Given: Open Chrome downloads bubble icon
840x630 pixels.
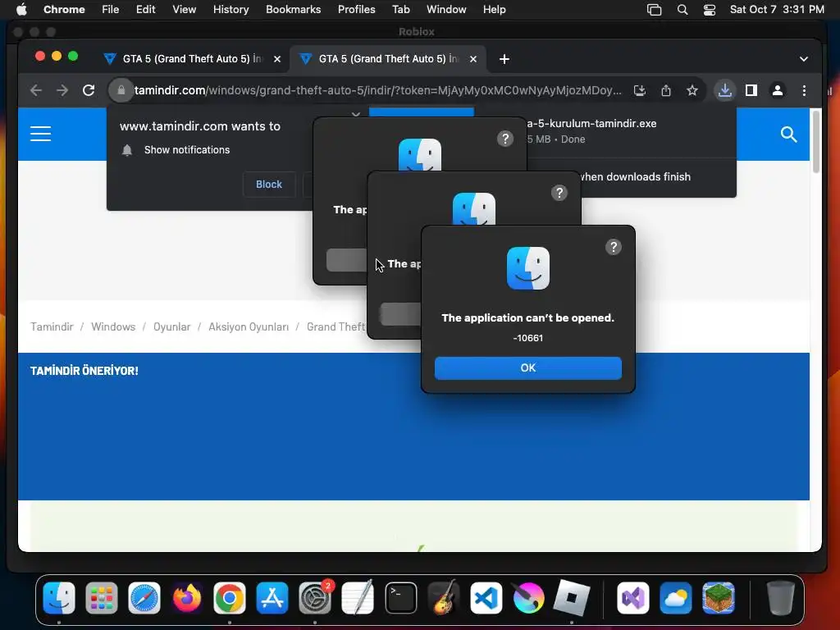Looking at the screenshot, I should point(725,90).
